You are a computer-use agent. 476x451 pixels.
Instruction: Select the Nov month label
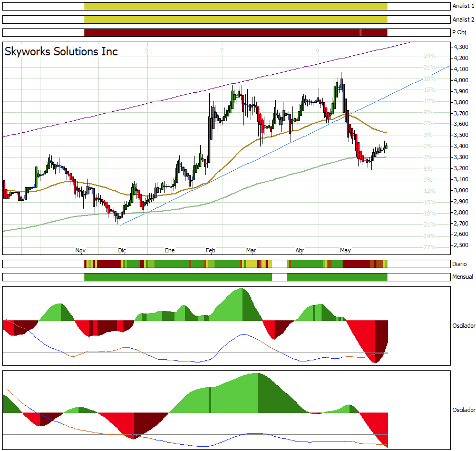81,250
